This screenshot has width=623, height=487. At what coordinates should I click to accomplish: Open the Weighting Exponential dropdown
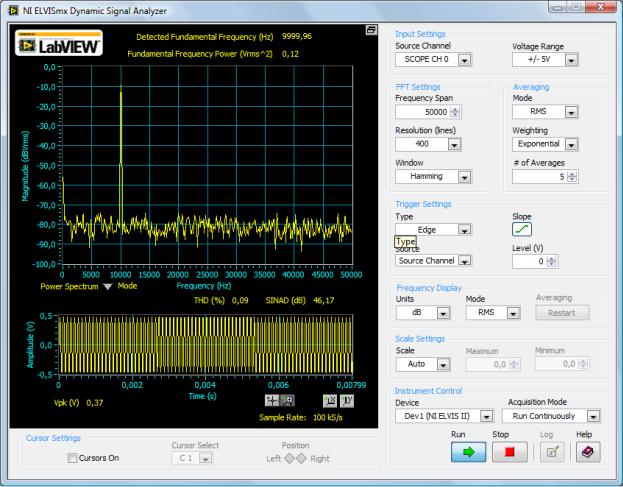click(545, 144)
